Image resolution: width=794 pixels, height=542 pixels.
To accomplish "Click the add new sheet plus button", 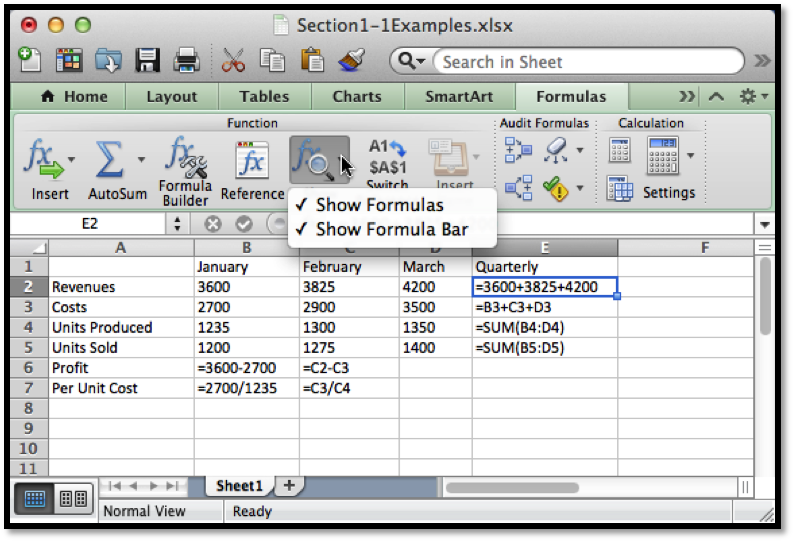I will [290, 486].
